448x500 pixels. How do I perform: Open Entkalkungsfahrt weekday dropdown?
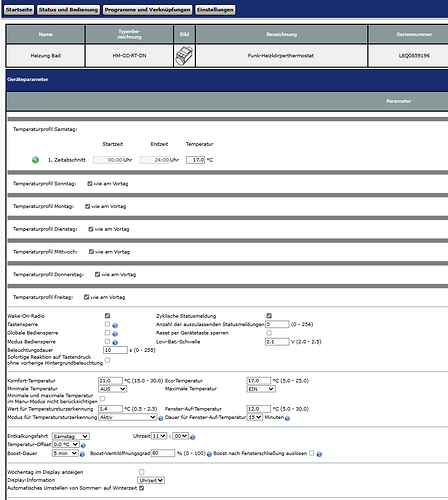pos(71,436)
